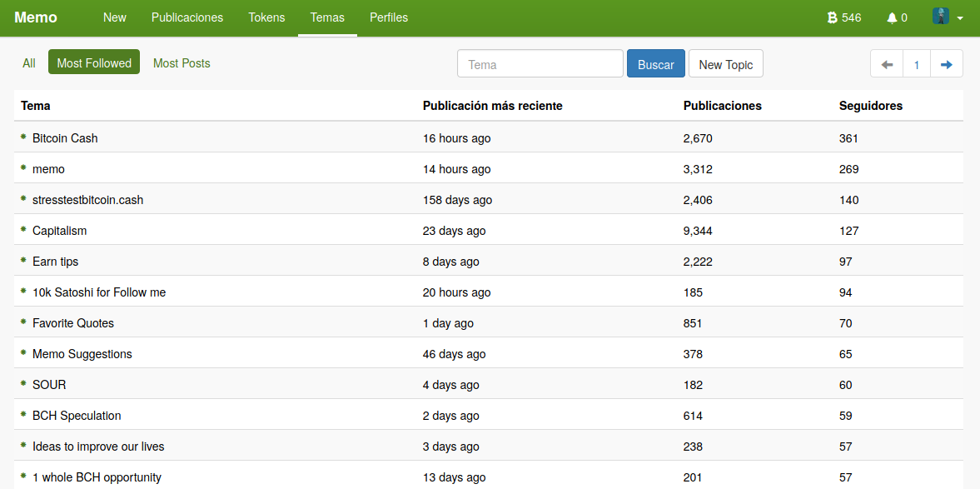Open the profile avatar dropdown menu

tap(948, 17)
